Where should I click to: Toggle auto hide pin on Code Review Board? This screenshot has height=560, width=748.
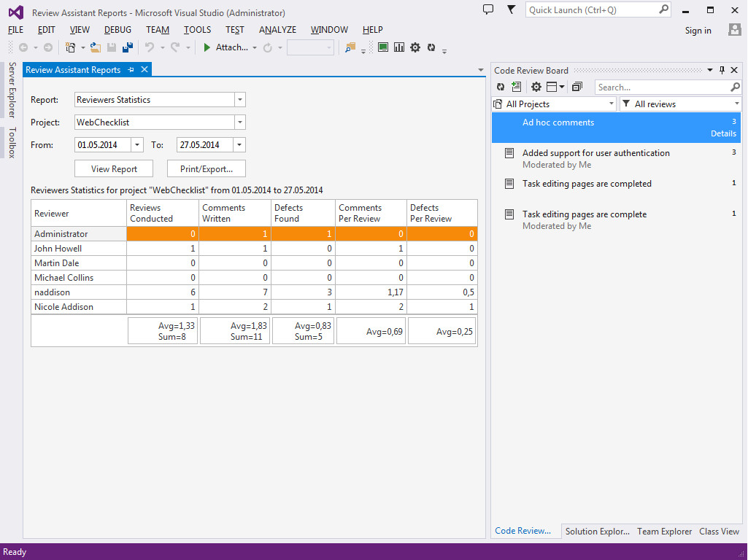(x=722, y=70)
